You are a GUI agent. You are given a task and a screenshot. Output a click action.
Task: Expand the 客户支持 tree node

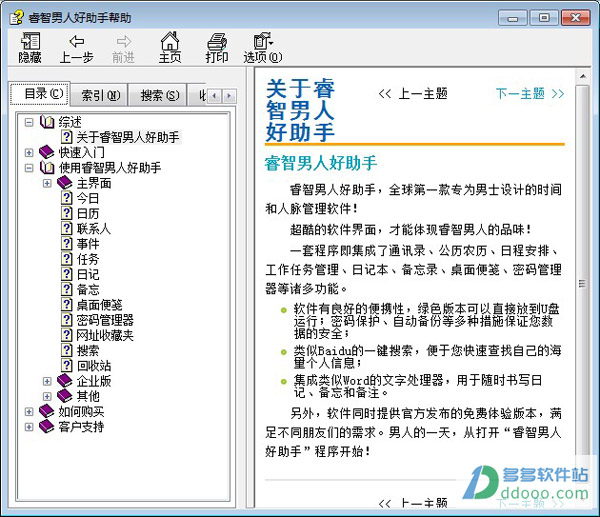tap(29, 427)
